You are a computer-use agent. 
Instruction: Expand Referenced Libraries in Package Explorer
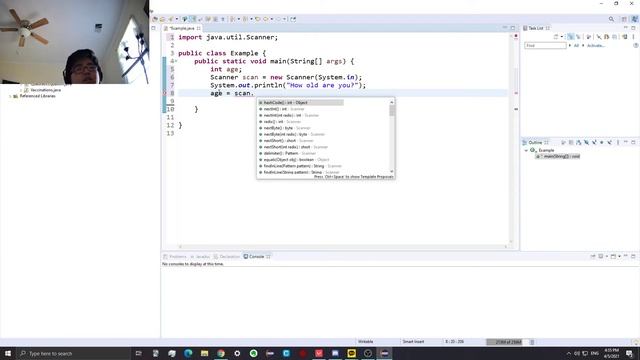(10, 96)
